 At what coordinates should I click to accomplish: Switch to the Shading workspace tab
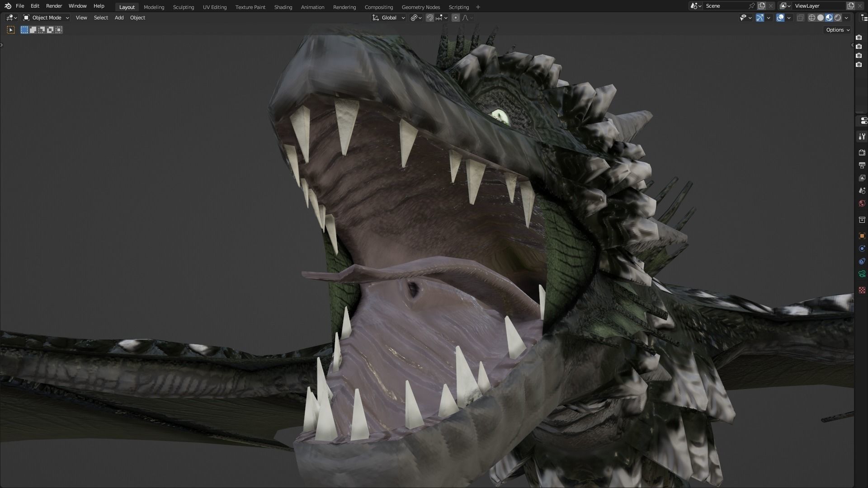[283, 7]
